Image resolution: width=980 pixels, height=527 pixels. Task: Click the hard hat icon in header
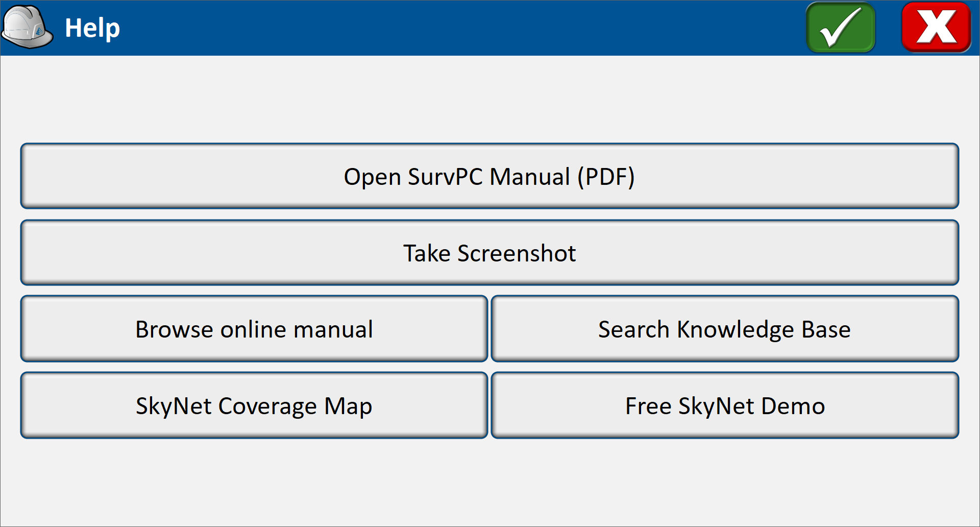click(x=27, y=27)
